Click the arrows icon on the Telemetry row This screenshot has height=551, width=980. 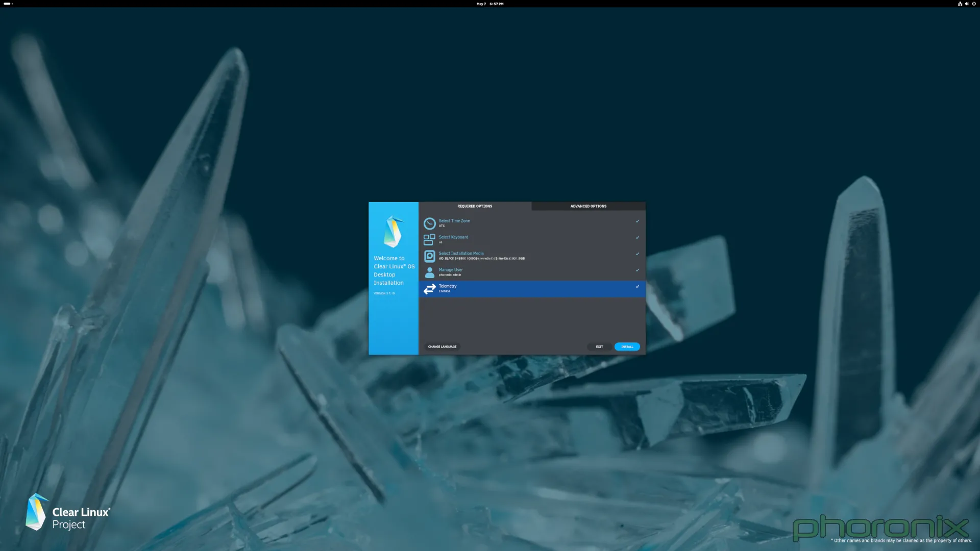[x=430, y=289]
